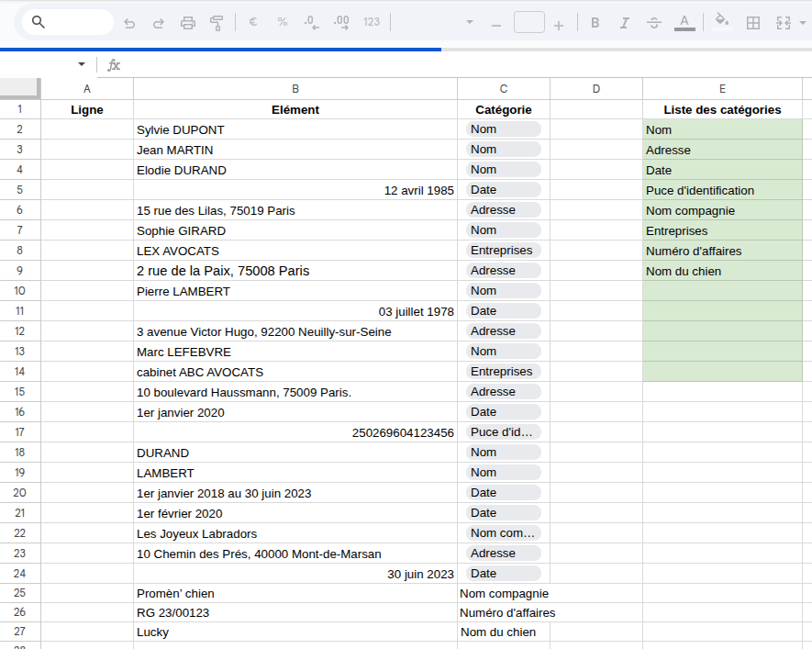Select column E header
Image resolution: width=812 pixels, height=649 pixels.
722,89
